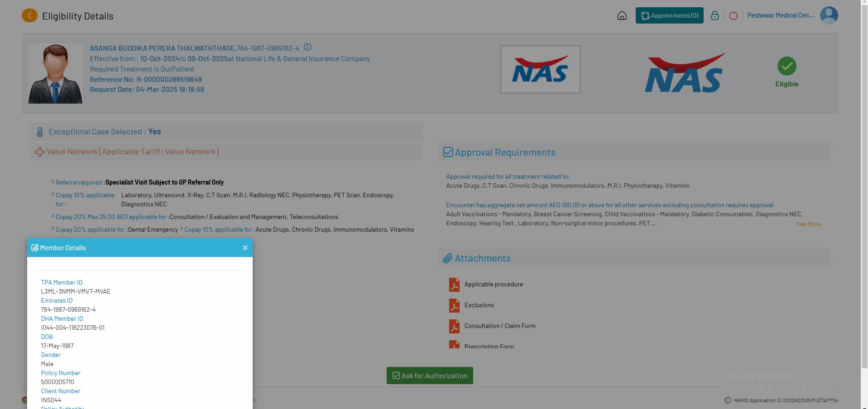Click the boxed NAS logo
Viewport: 868px width, 409px height.
540,69
